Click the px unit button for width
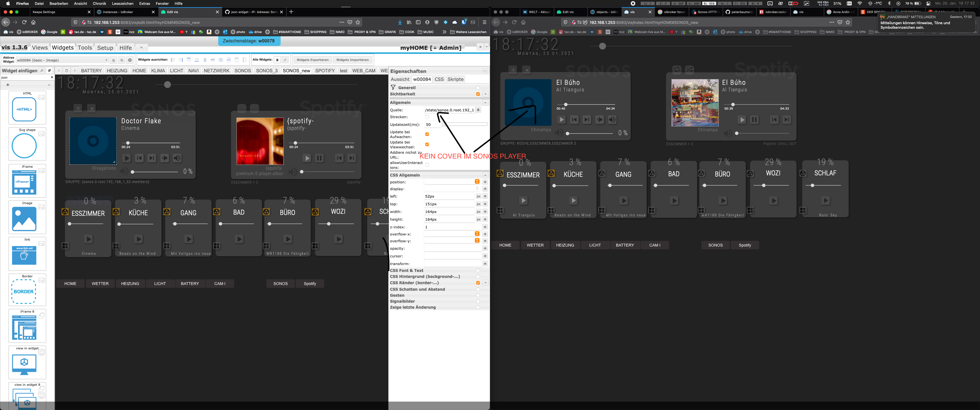980x410 pixels. [479, 212]
